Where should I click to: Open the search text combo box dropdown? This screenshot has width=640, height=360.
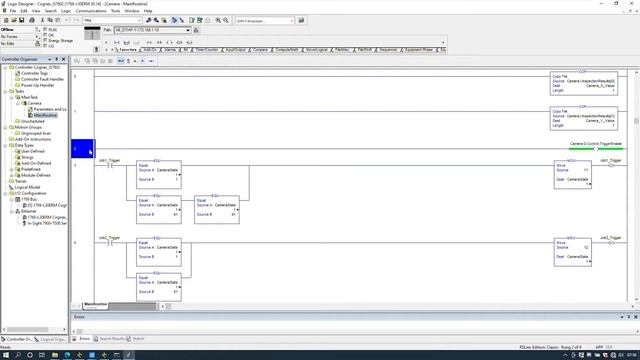139,20
